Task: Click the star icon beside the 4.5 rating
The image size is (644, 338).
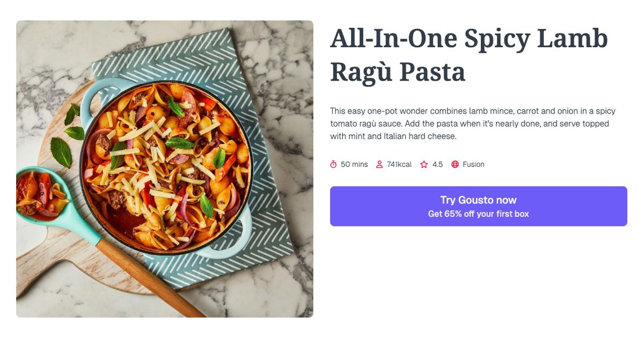Action: (423, 164)
